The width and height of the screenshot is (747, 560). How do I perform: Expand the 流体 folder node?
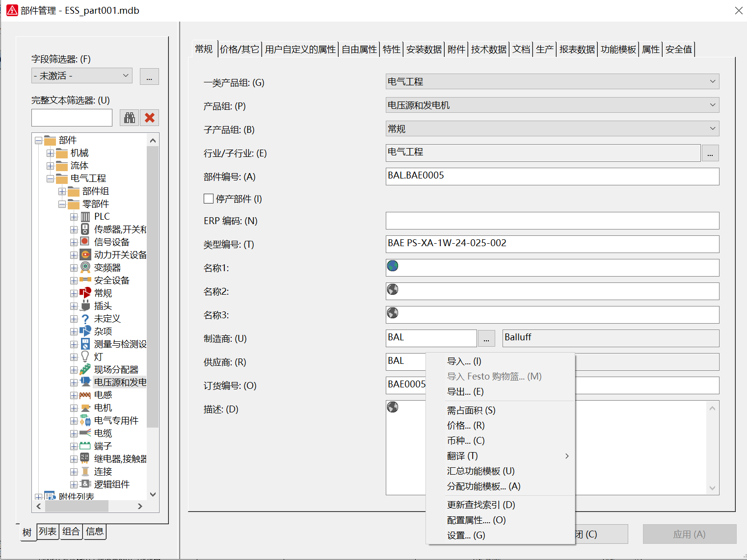coord(50,166)
